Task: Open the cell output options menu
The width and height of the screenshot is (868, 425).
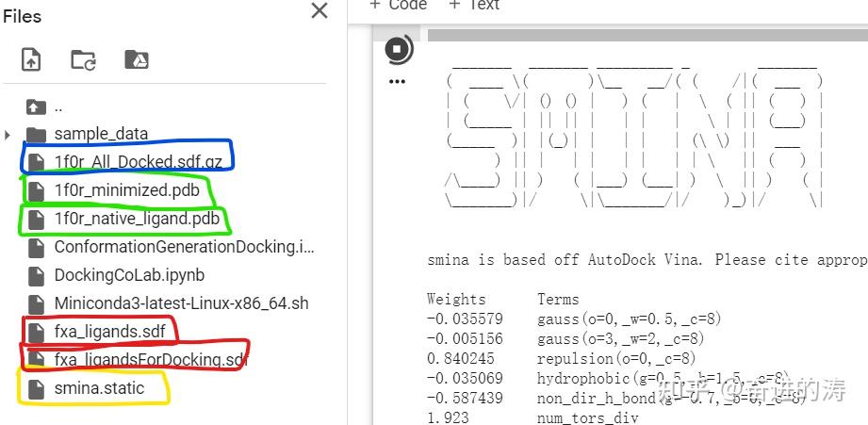Action: pyautogui.click(x=397, y=81)
